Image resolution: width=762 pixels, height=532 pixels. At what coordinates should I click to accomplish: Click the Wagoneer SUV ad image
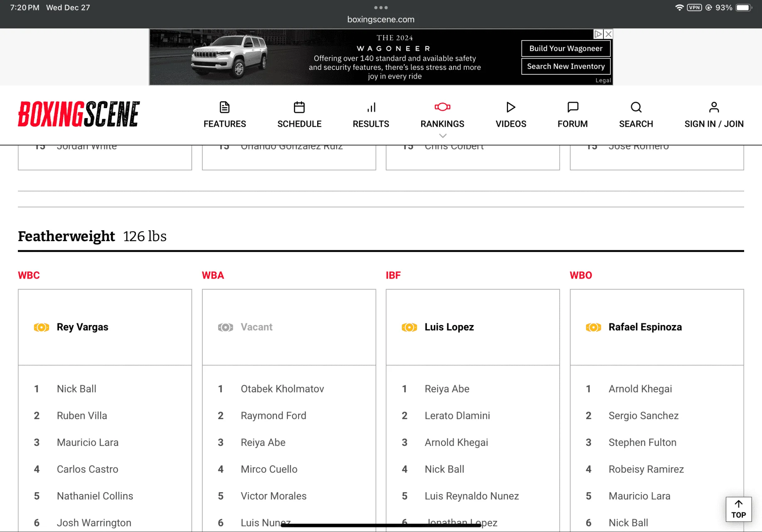[x=229, y=57]
